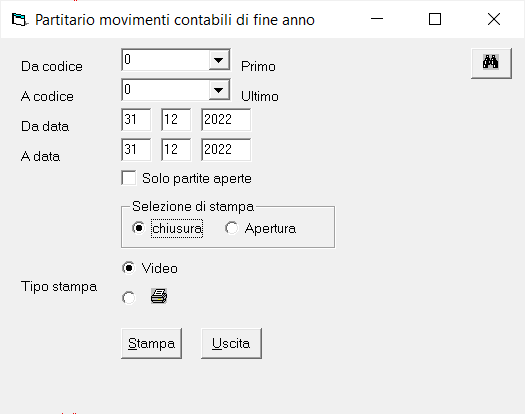The height and width of the screenshot is (414, 525).
Task: Choose Video as print type
Action: (129, 268)
